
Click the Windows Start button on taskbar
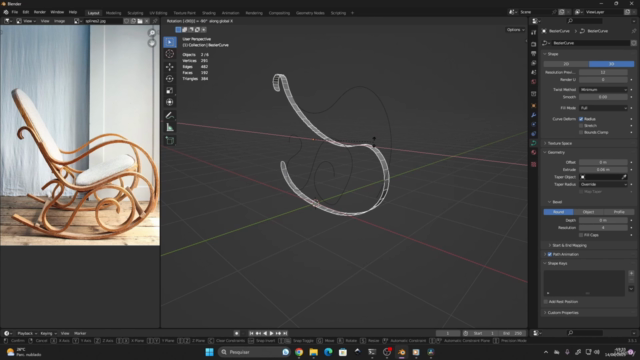209,352
